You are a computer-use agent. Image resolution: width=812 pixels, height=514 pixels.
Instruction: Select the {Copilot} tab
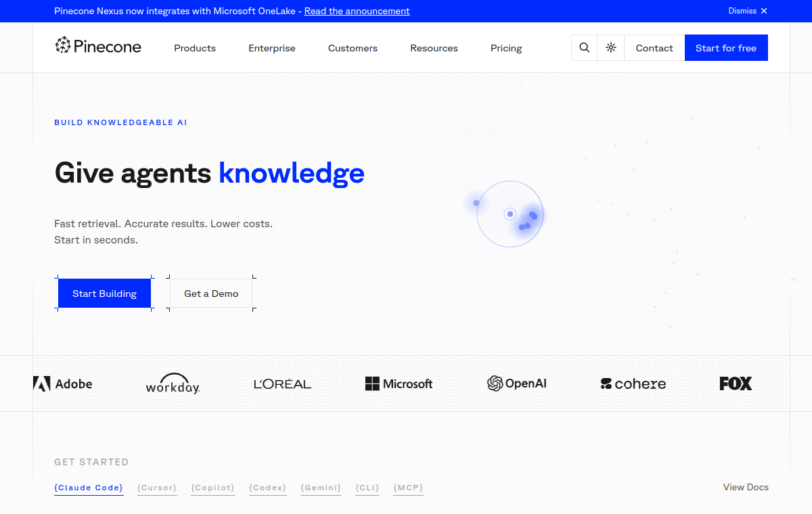(x=213, y=488)
